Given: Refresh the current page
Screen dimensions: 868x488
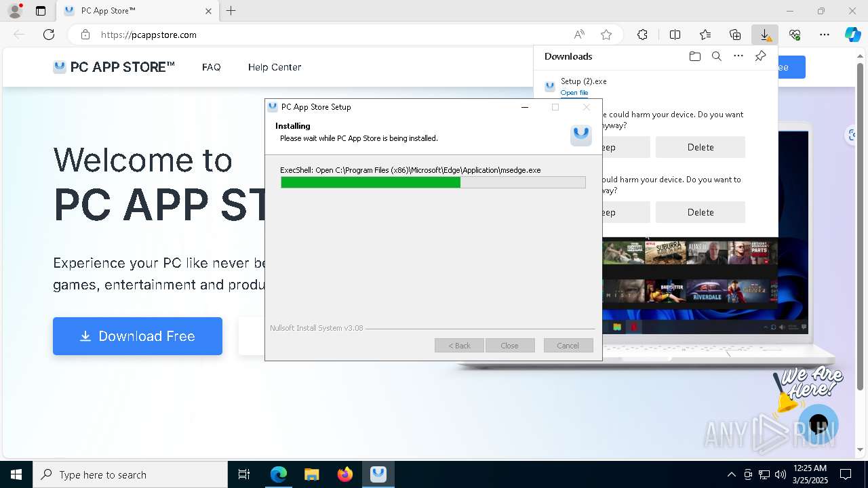Looking at the screenshot, I should point(49,35).
